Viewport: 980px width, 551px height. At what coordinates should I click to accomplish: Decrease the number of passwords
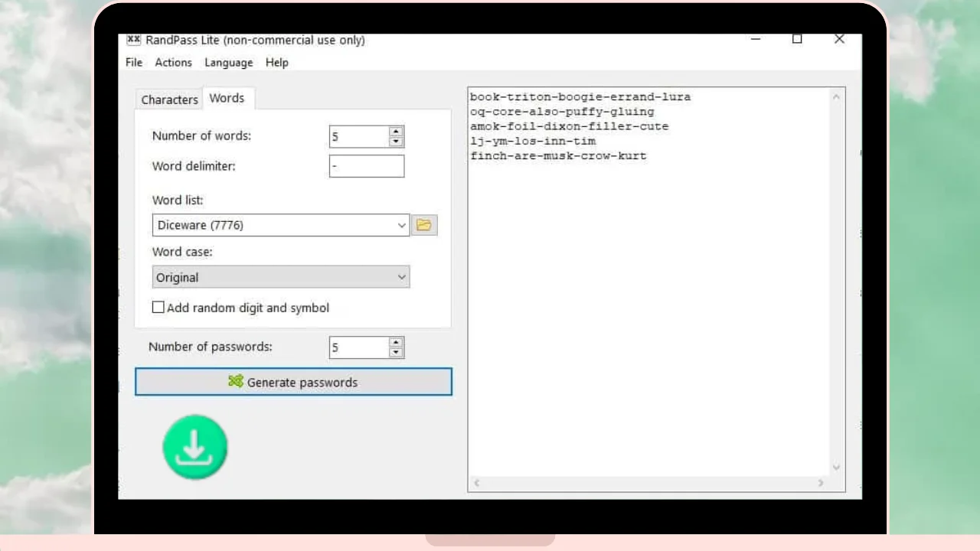(396, 353)
